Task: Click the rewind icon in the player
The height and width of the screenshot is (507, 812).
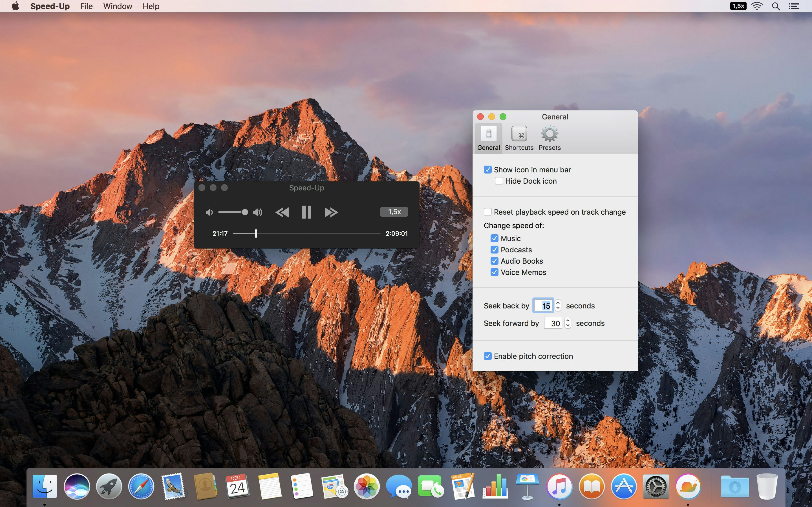Action: [x=283, y=212]
